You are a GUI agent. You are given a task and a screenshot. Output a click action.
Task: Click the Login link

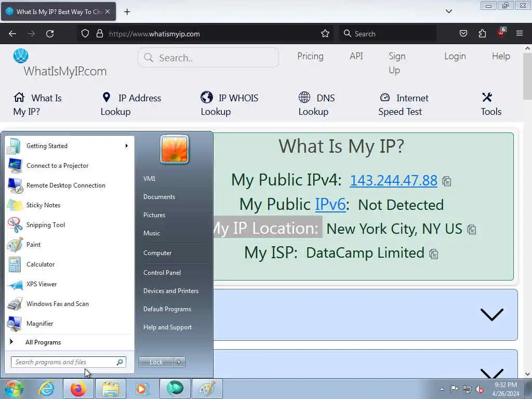click(x=455, y=56)
